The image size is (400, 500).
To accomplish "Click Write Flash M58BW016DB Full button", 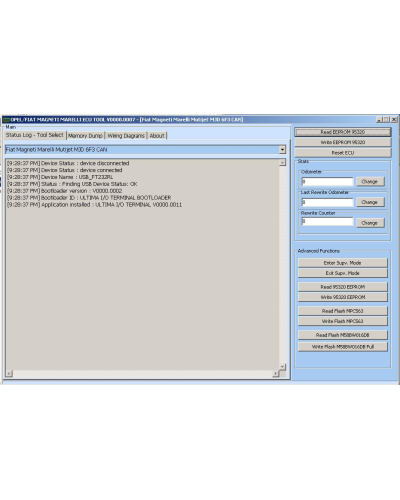I will [x=343, y=347].
